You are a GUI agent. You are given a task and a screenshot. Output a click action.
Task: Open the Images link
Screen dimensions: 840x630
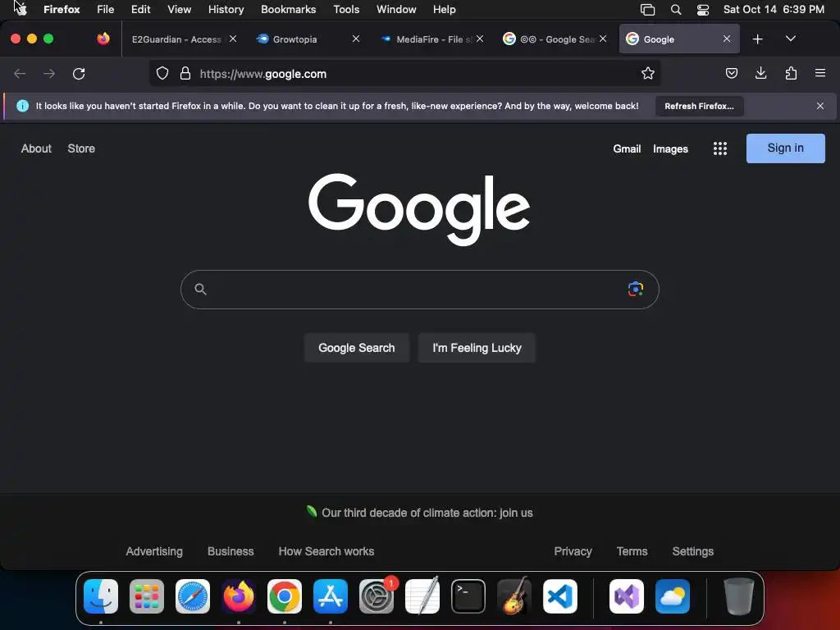pos(670,149)
